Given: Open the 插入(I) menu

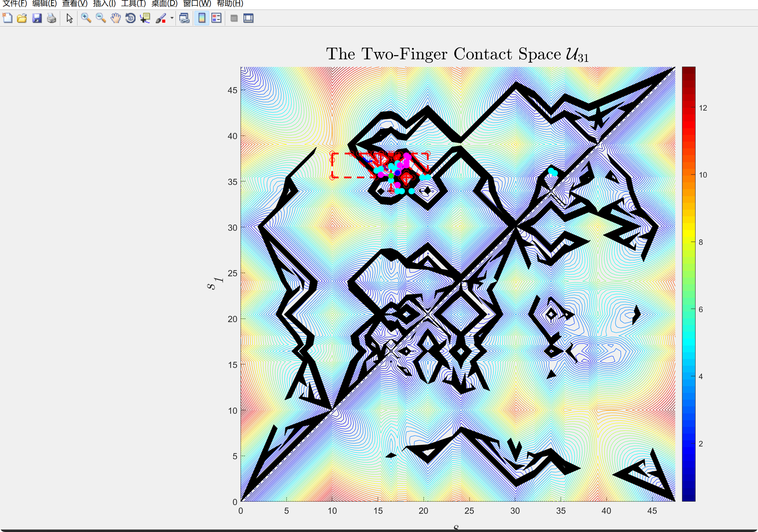Looking at the screenshot, I should (x=104, y=4).
